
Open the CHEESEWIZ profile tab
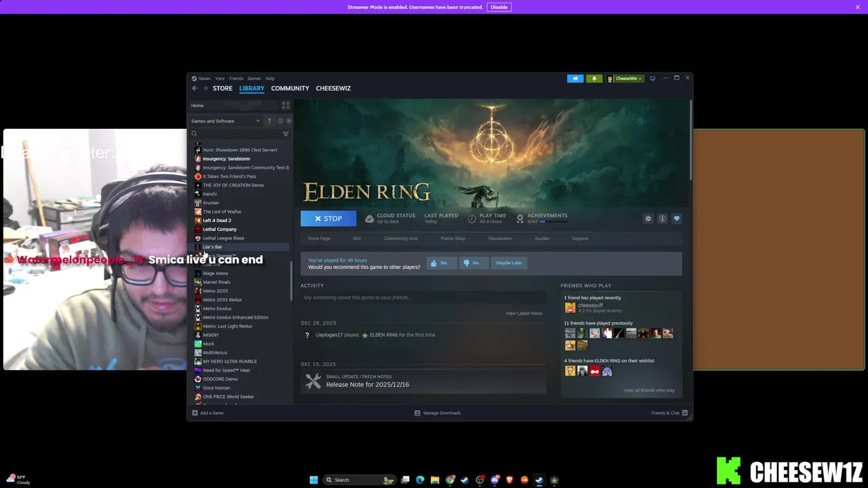click(333, 88)
